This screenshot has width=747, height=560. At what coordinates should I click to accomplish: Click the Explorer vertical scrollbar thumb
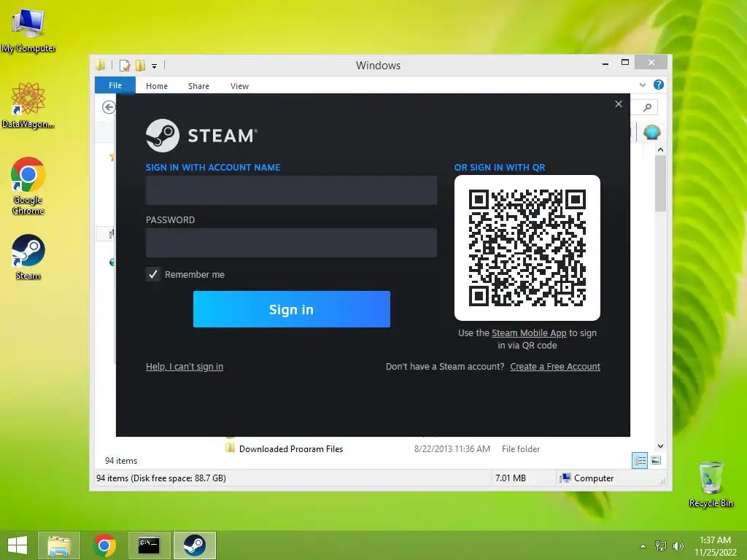tap(660, 183)
